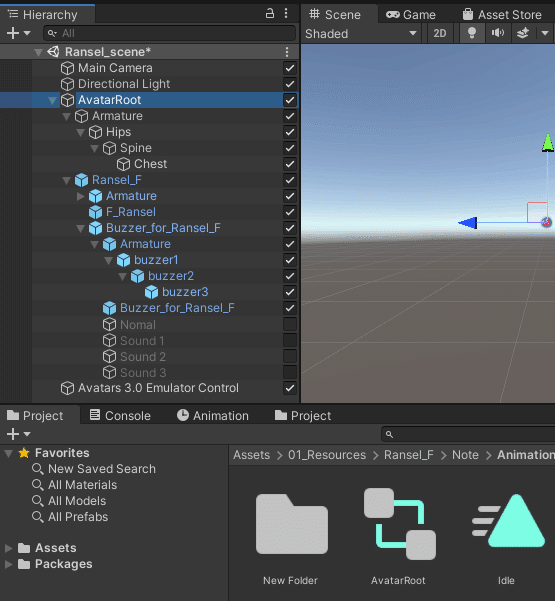The height and width of the screenshot is (601, 555).
Task: Navigate to 01_Resources in breadcrumb
Action: click(327, 455)
